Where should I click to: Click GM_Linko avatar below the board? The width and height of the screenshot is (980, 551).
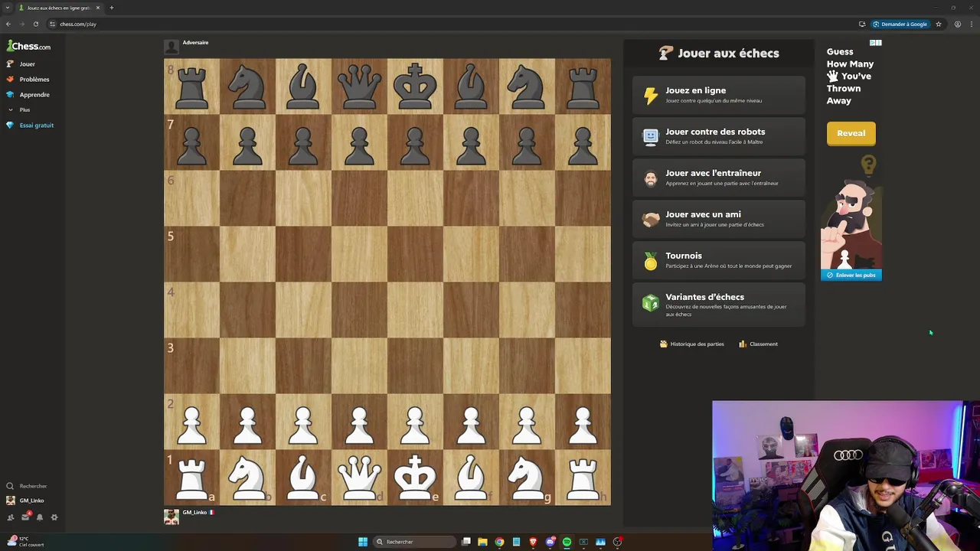171,517
